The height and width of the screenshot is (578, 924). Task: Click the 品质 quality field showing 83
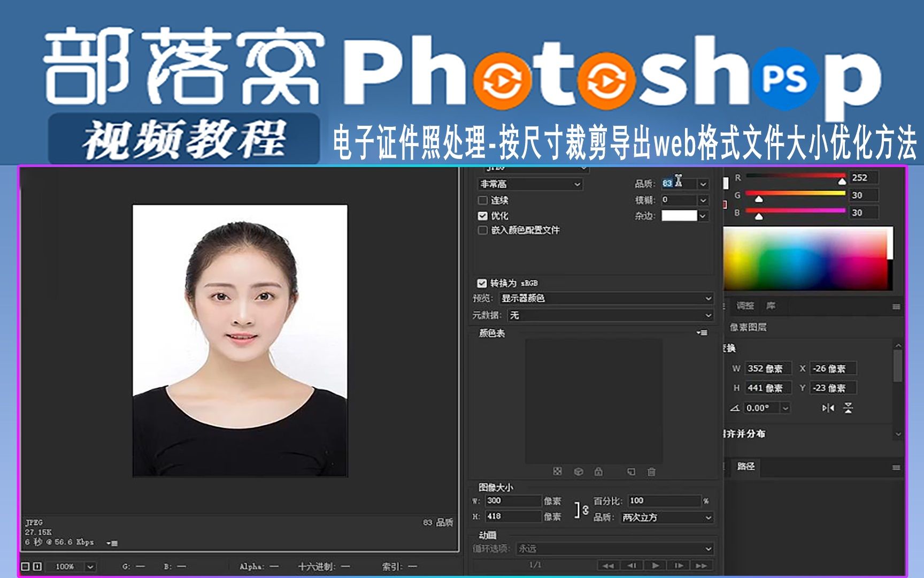click(679, 184)
